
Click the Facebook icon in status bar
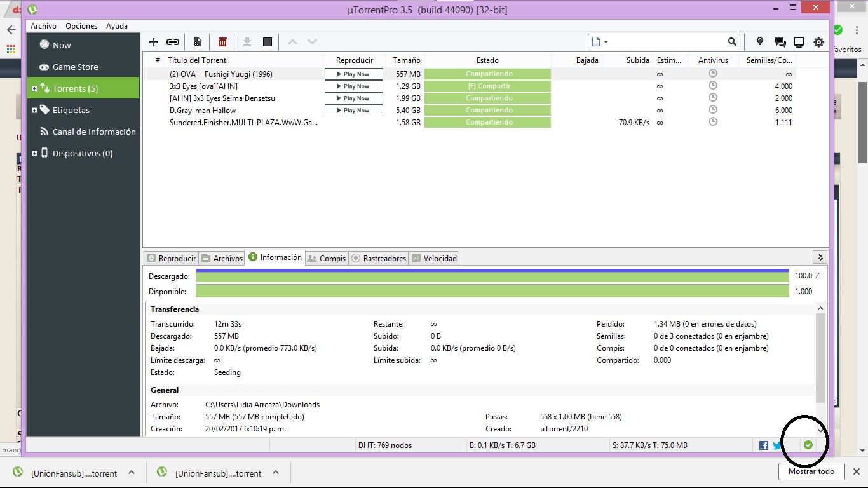[764, 445]
